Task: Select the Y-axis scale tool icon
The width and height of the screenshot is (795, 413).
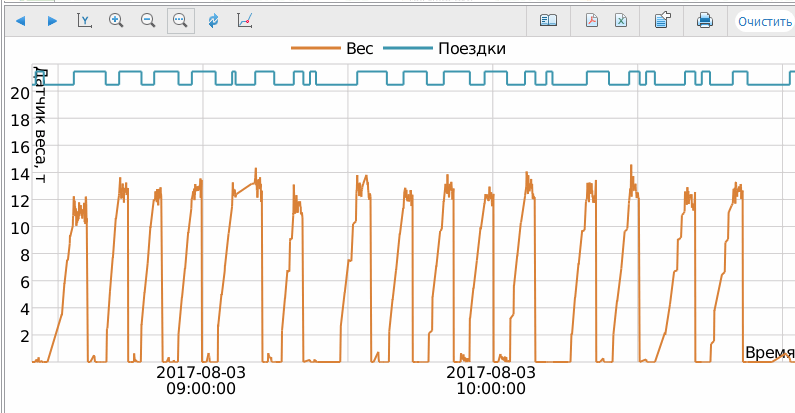Action: 84,20
